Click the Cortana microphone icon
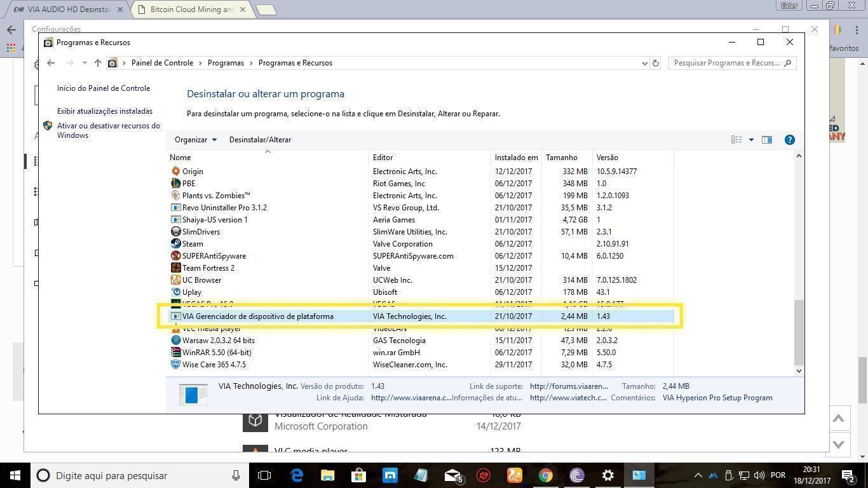This screenshot has width=868, height=488. [x=236, y=475]
